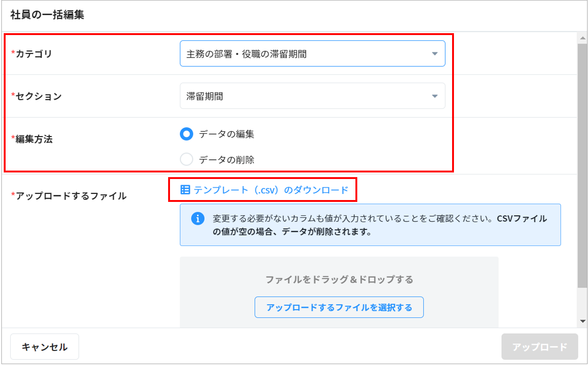
Task: Click the table icon beside template download
Action: click(185, 190)
